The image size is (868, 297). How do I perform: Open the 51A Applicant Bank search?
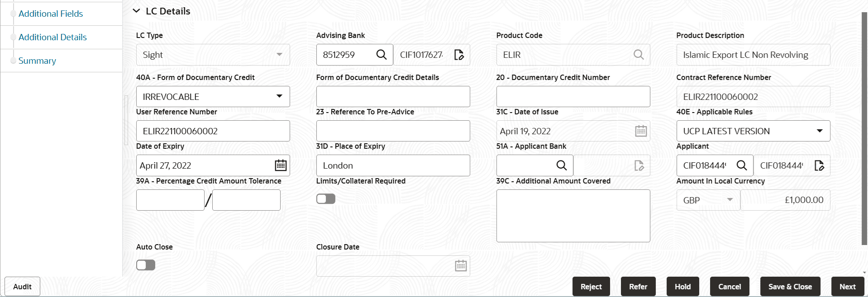click(x=562, y=165)
